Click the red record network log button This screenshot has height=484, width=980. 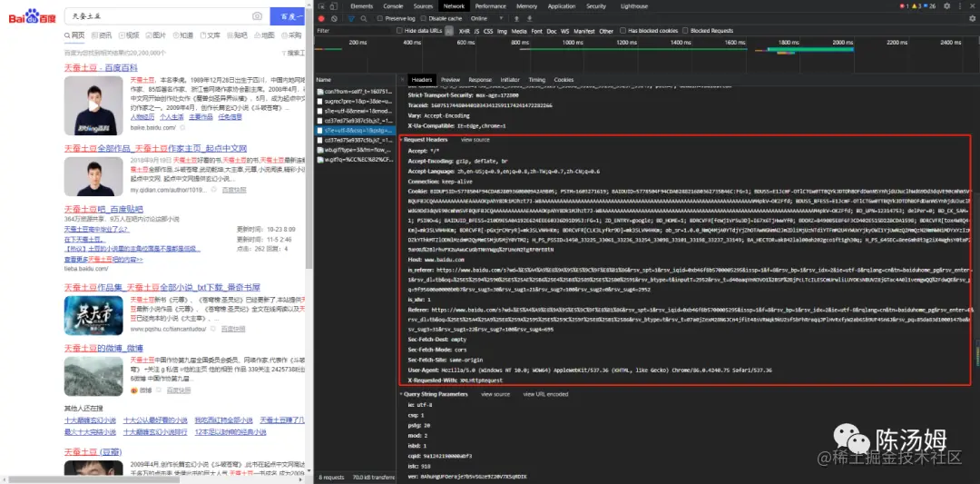pos(321,19)
